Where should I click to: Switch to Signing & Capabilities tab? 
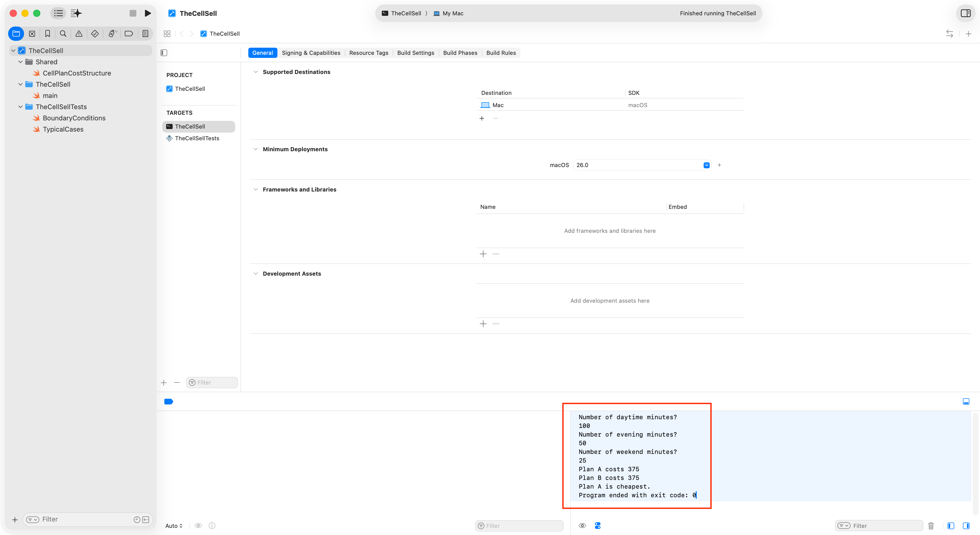(311, 53)
